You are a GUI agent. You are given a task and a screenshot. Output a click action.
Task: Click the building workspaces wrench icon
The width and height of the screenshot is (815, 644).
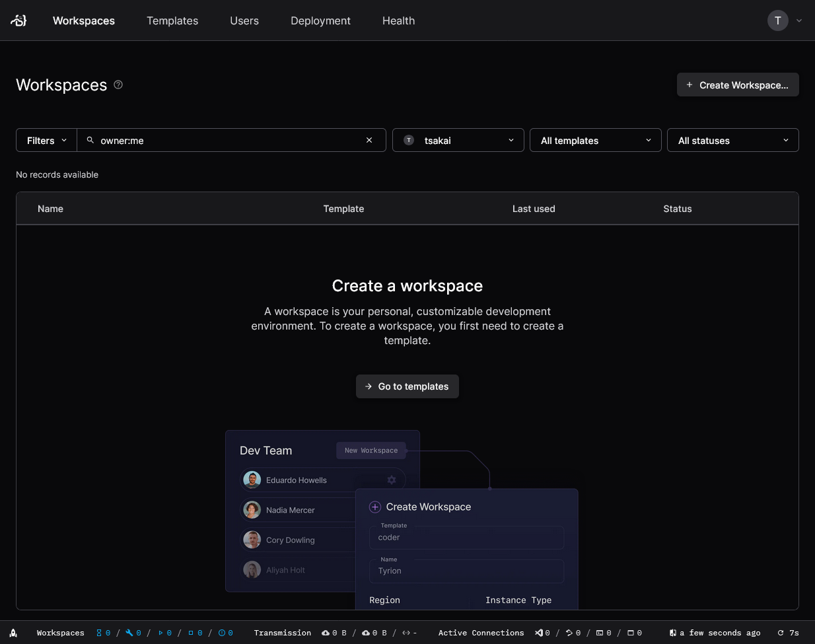[x=129, y=633]
